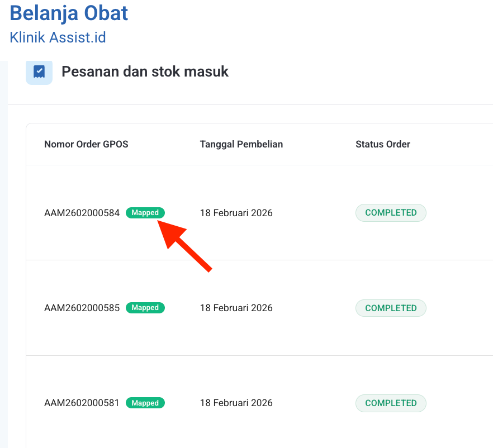493x448 pixels.
Task: Click the Mapped badge for order AAM2602000585
Action: pos(145,308)
